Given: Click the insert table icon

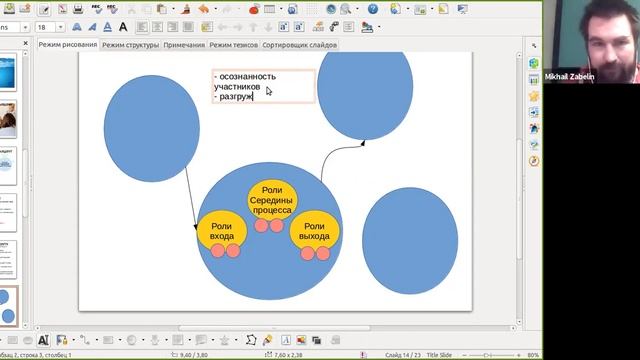Looking at the screenshot, I should click(269, 9).
